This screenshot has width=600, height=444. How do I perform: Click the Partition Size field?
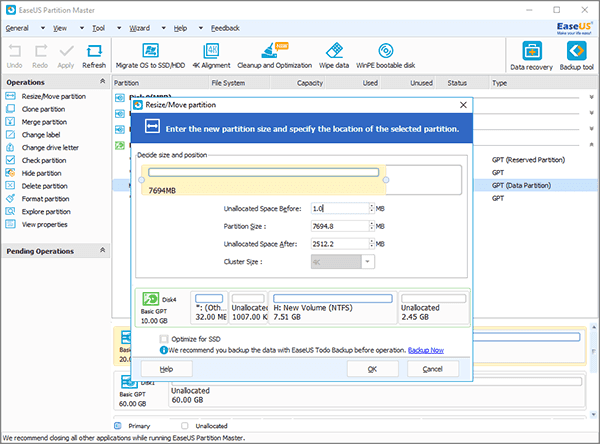click(x=340, y=226)
